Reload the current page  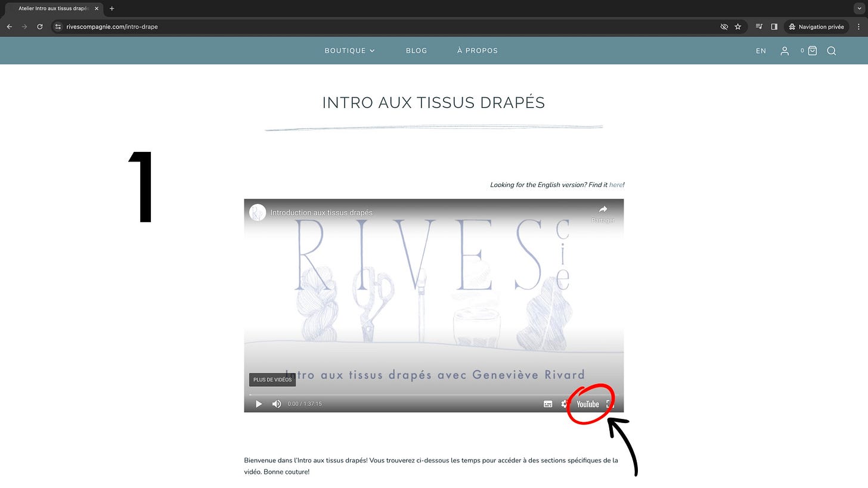40,27
